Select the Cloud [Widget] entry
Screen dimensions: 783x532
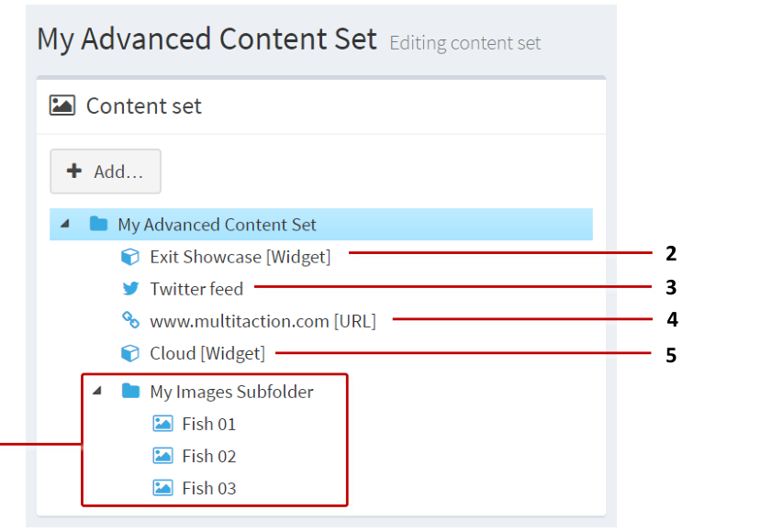(x=207, y=352)
